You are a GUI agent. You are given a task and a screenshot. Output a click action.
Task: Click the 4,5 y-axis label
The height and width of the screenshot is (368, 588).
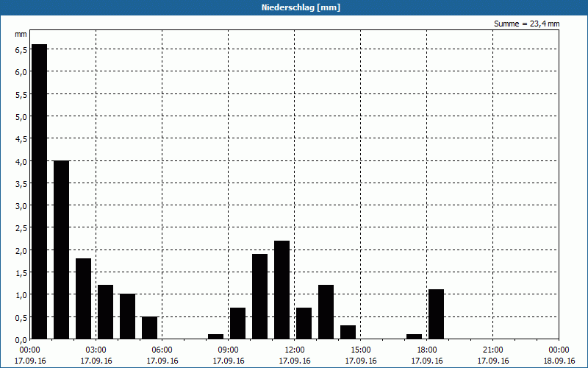coord(21,139)
